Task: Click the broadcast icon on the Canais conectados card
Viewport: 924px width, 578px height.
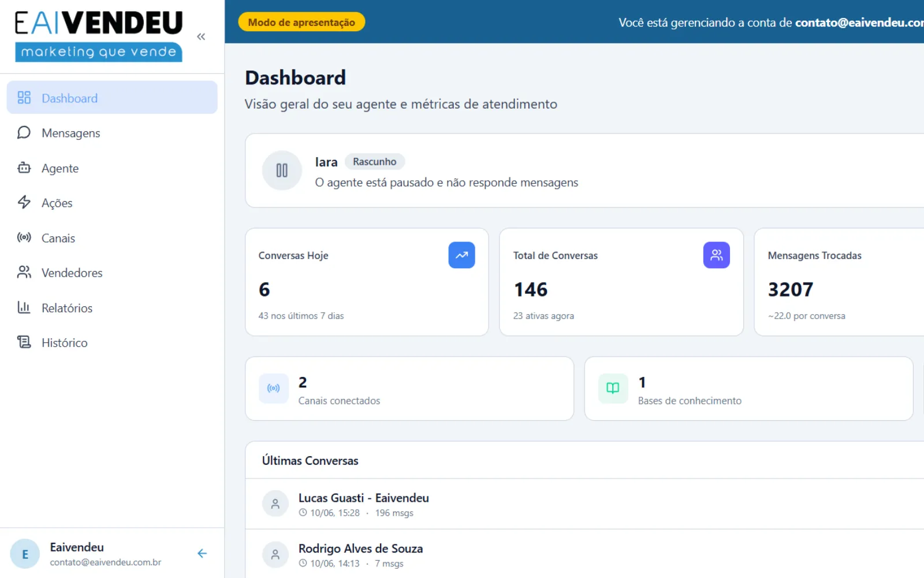Action: click(x=274, y=388)
